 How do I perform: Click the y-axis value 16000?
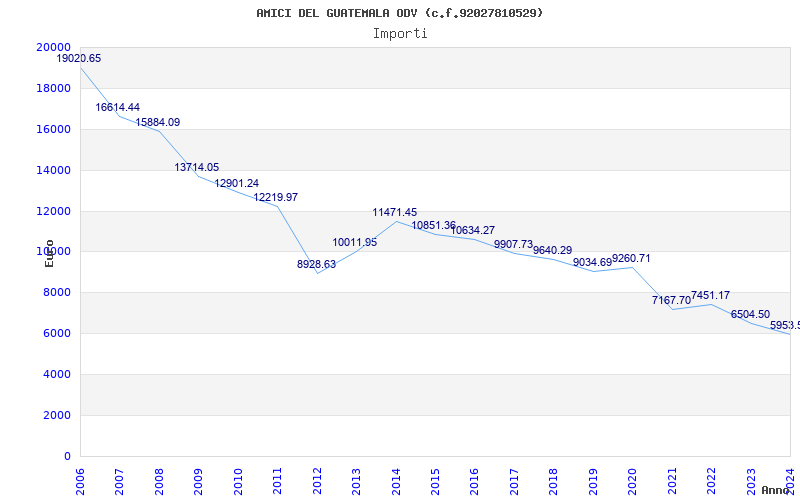coord(54,129)
